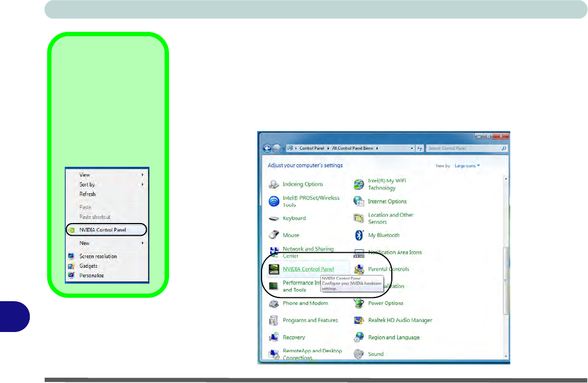Click the Intel My WiFi Technology icon
Image resolution: width=588 pixels, height=383 pixels.
[x=359, y=184]
